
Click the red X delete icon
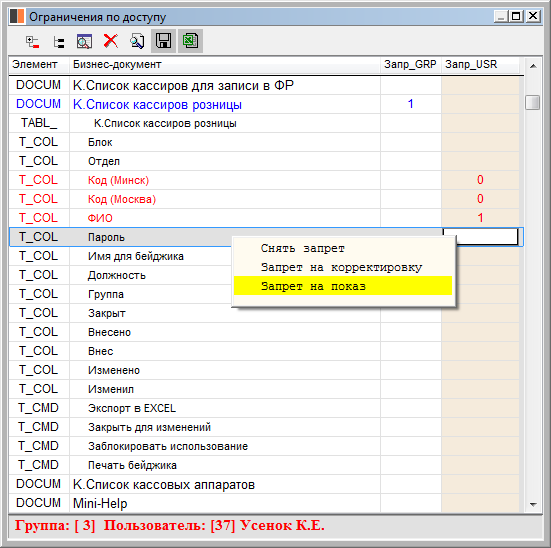111,41
